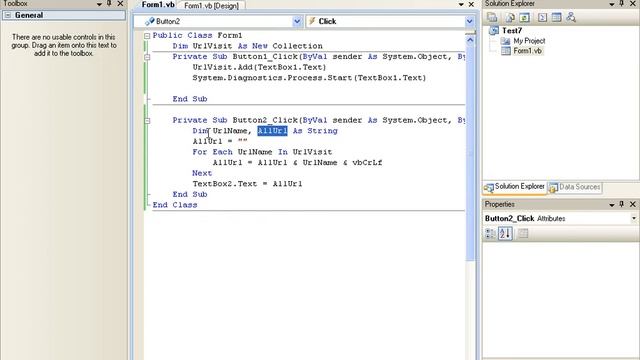This screenshot has width=640, height=360.
Task: Collapse the General group in Toolbox
Action: click(x=8, y=15)
